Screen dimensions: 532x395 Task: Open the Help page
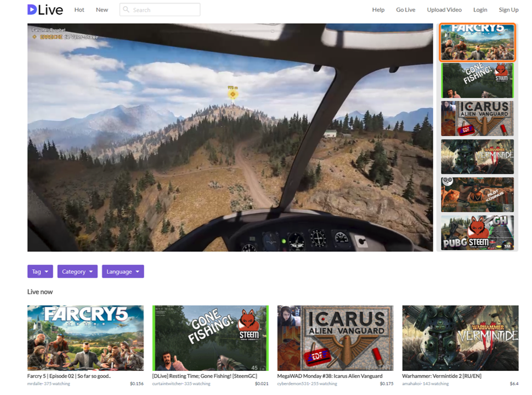click(x=378, y=10)
